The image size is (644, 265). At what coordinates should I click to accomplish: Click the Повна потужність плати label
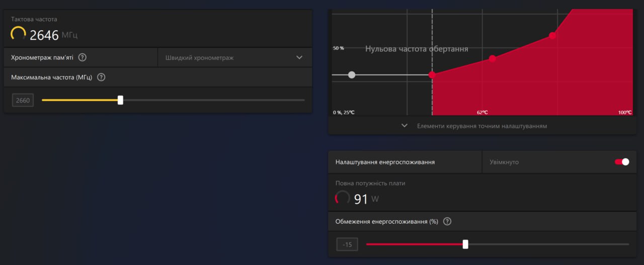tap(370, 183)
